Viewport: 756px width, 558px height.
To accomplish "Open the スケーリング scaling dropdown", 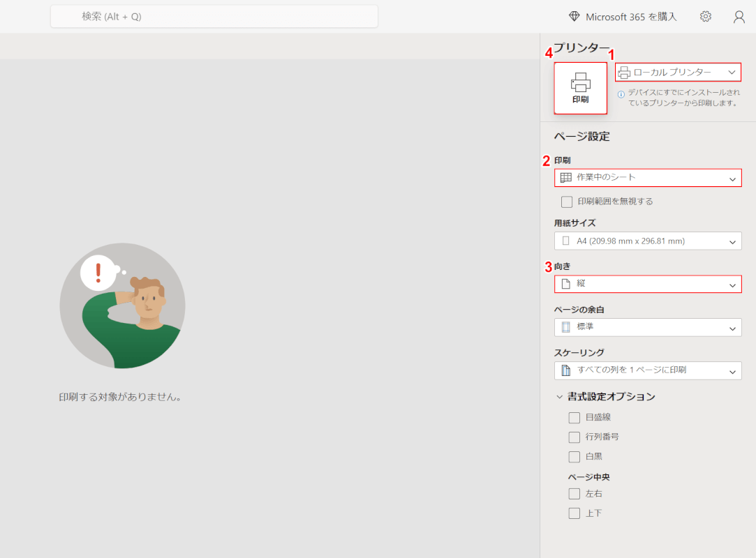I will point(648,370).
